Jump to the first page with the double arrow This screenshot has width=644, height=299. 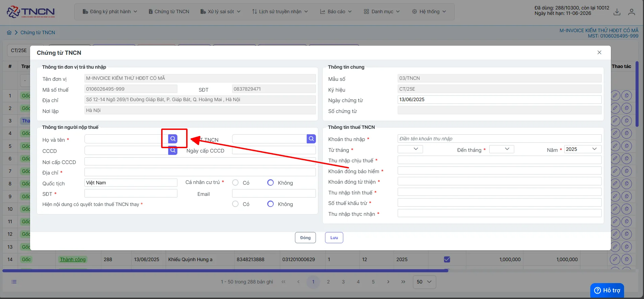click(x=283, y=282)
